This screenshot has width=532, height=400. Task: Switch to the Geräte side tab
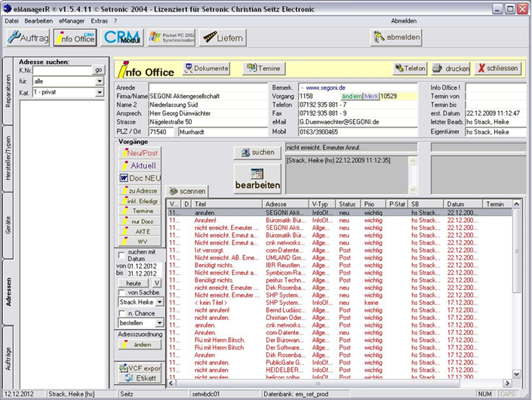8,225
